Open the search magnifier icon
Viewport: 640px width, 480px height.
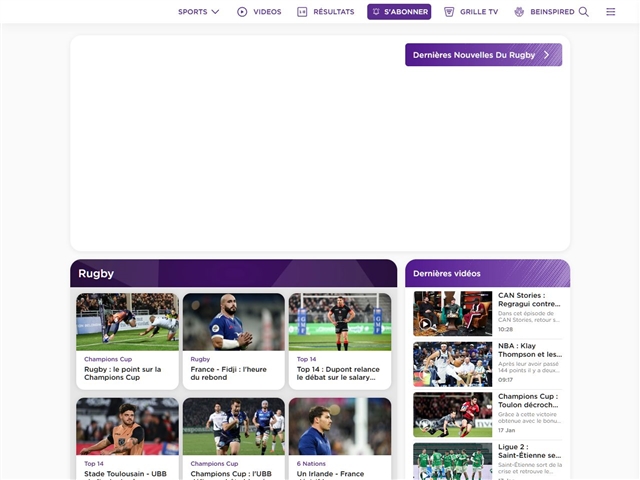584,12
